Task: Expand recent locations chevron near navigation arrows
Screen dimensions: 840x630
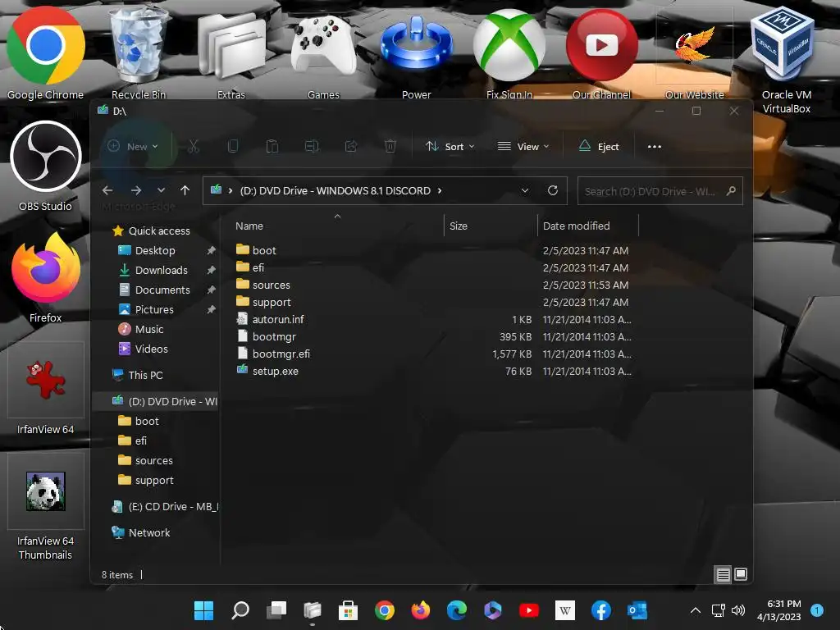Action: [x=161, y=190]
